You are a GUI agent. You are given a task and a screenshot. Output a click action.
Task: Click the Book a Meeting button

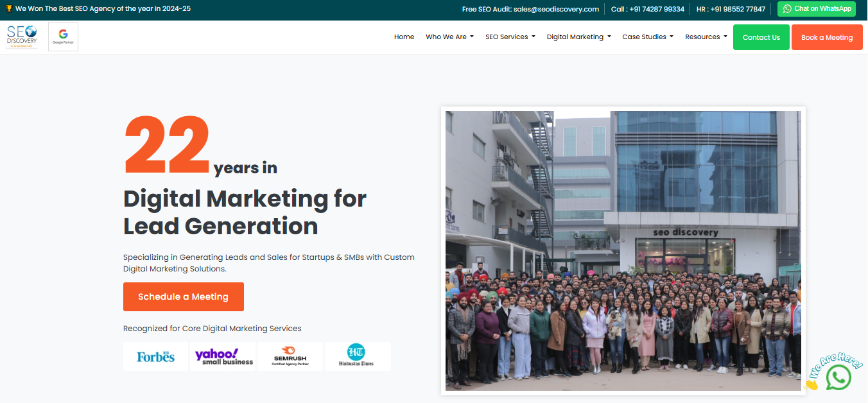point(827,37)
